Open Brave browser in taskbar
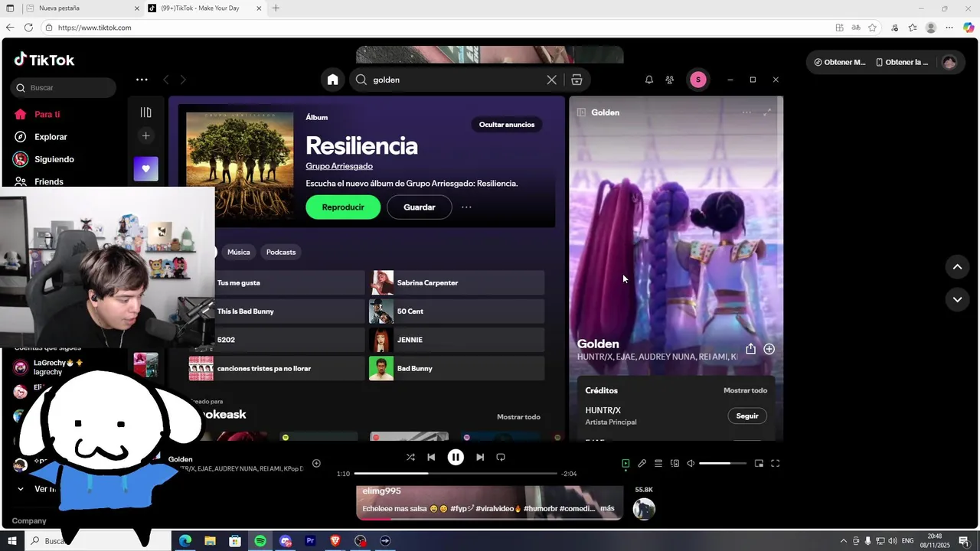The width and height of the screenshot is (980, 551). click(x=335, y=541)
